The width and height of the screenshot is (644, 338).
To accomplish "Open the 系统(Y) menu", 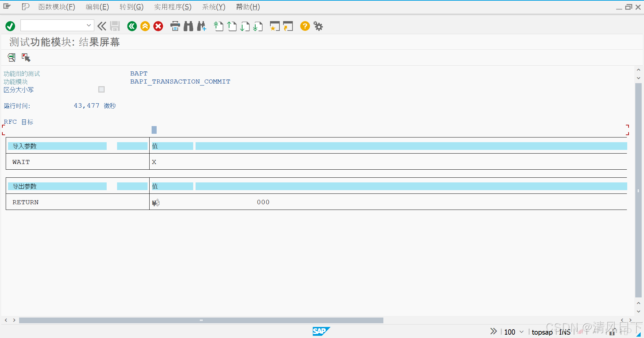I will [213, 7].
